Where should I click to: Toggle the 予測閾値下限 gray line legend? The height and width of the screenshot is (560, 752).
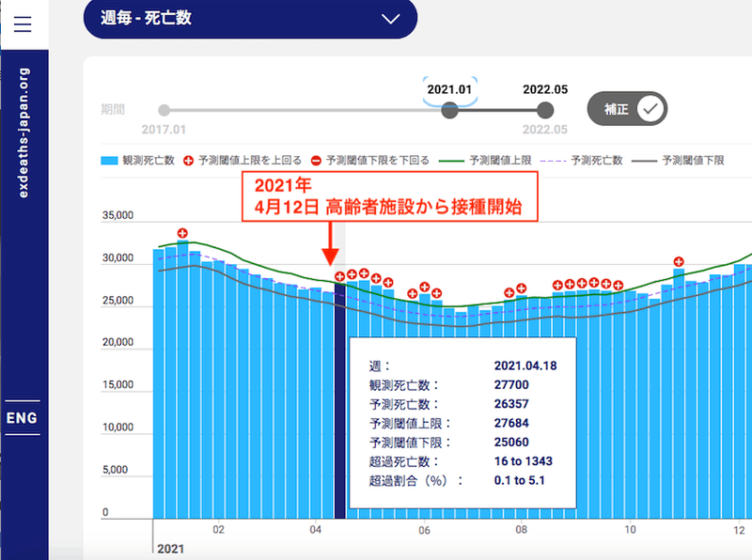(x=647, y=161)
